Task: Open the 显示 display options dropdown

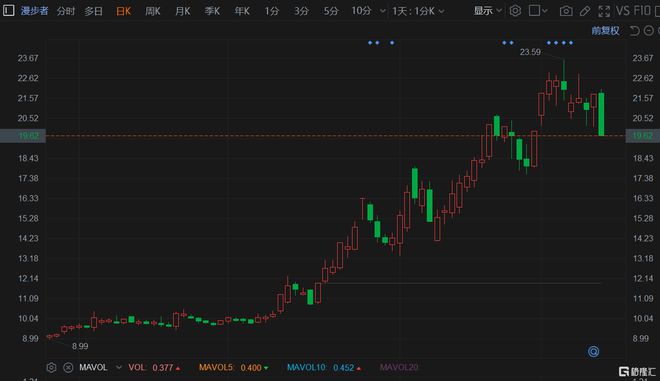Action: 487,11
